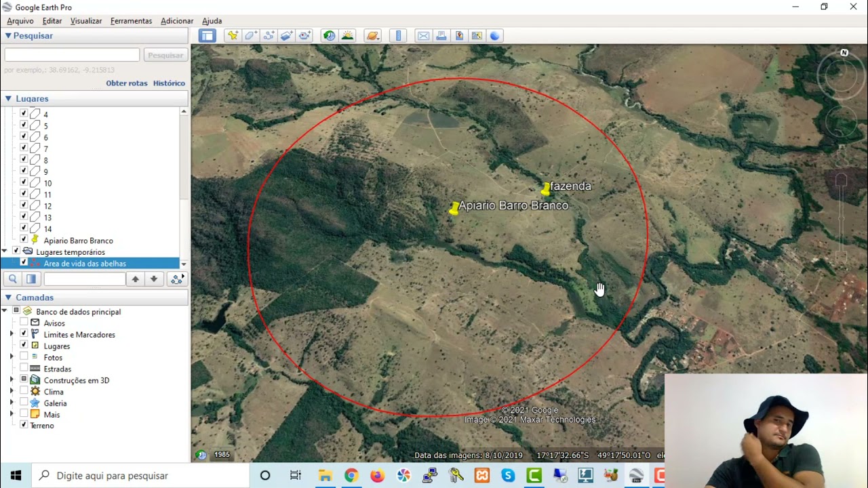Image resolution: width=868 pixels, height=488 pixels.
Task: Show historical imagery clock icon
Action: (x=329, y=36)
